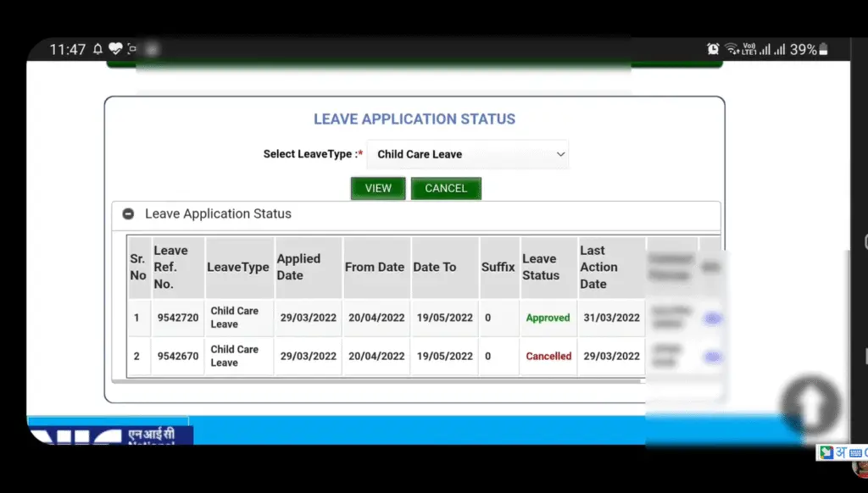Click the scroll-to-top arrow button
Image resolution: width=868 pixels, height=493 pixels.
pos(810,405)
